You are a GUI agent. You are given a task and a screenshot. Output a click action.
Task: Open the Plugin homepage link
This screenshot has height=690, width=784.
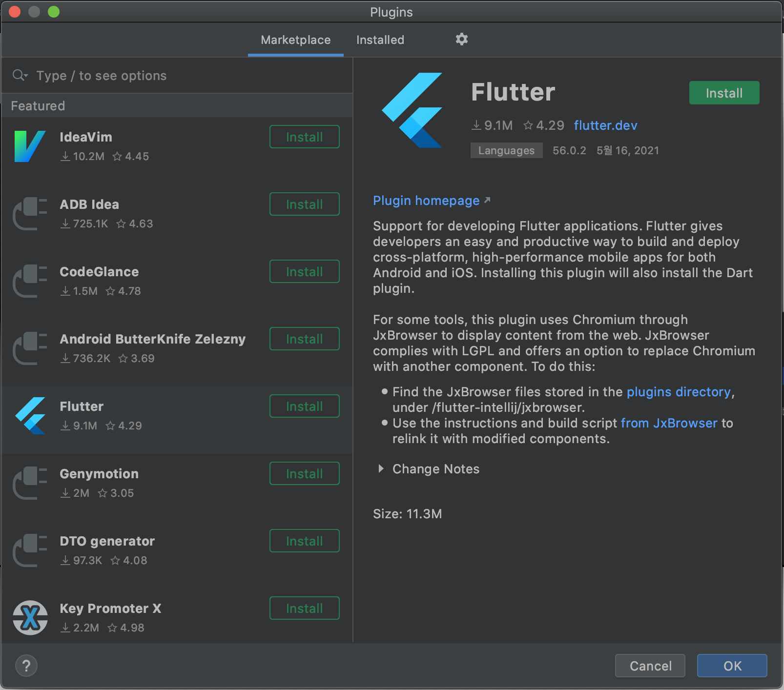(x=426, y=201)
